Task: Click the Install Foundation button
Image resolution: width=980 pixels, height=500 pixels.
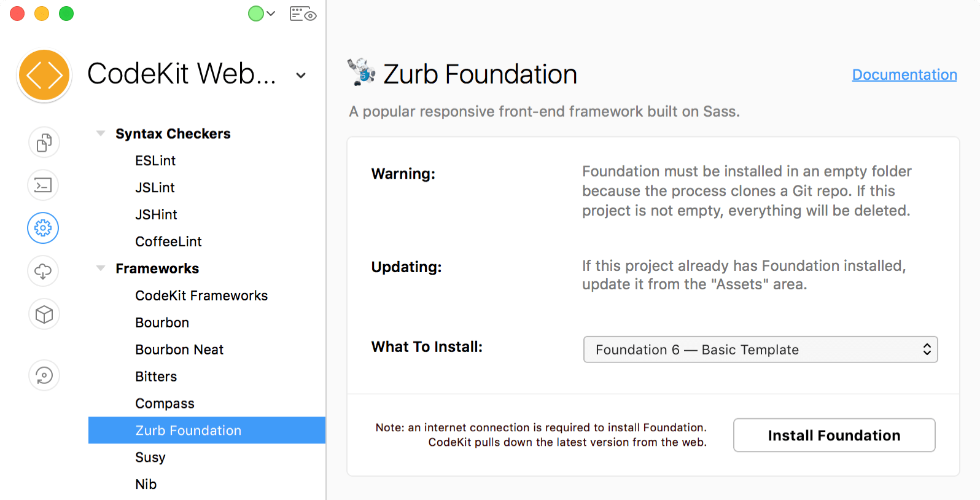Action: (834, 435)
